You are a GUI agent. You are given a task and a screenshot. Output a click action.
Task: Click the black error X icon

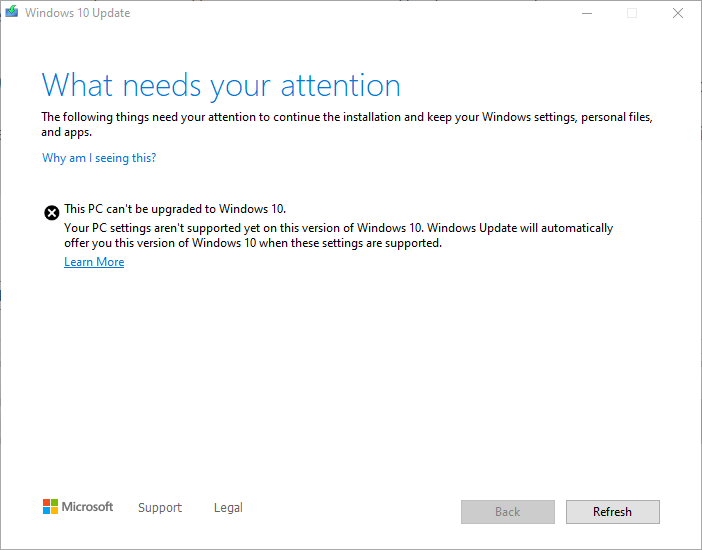point(51,213)
